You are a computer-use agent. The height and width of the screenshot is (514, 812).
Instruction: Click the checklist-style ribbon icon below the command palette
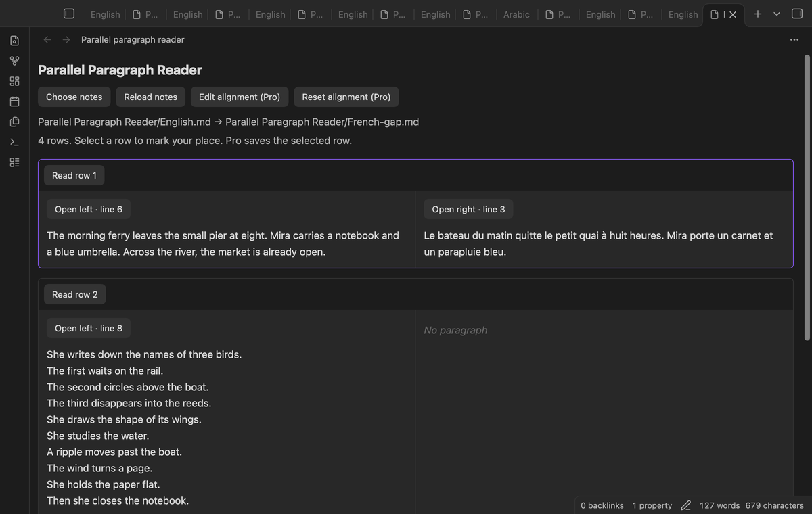click(14, 162)
